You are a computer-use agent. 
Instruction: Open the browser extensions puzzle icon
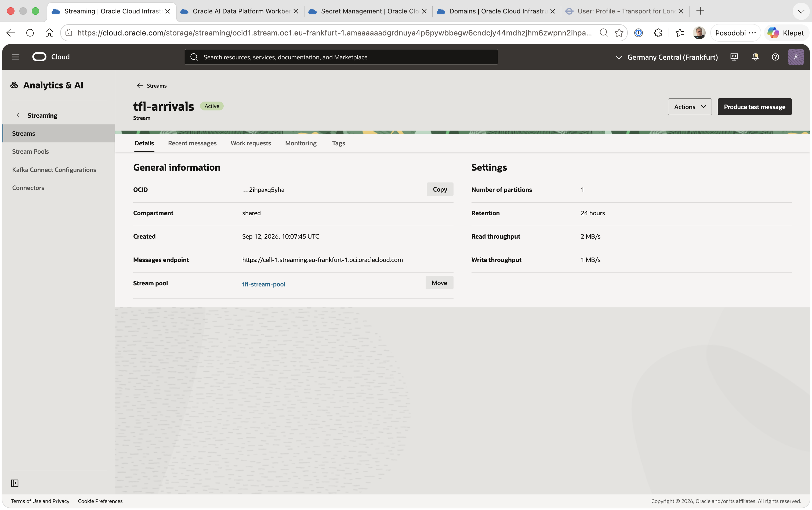[x=658, y=33]
